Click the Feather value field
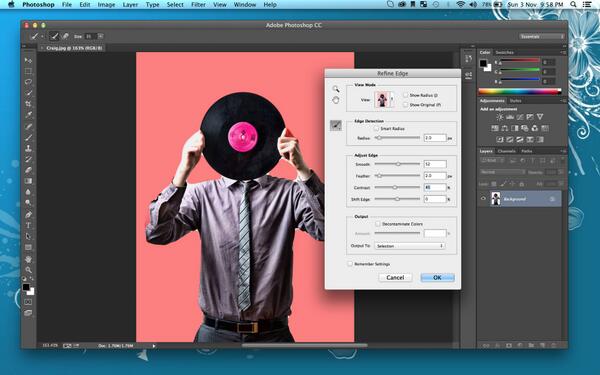 (435, 176)
